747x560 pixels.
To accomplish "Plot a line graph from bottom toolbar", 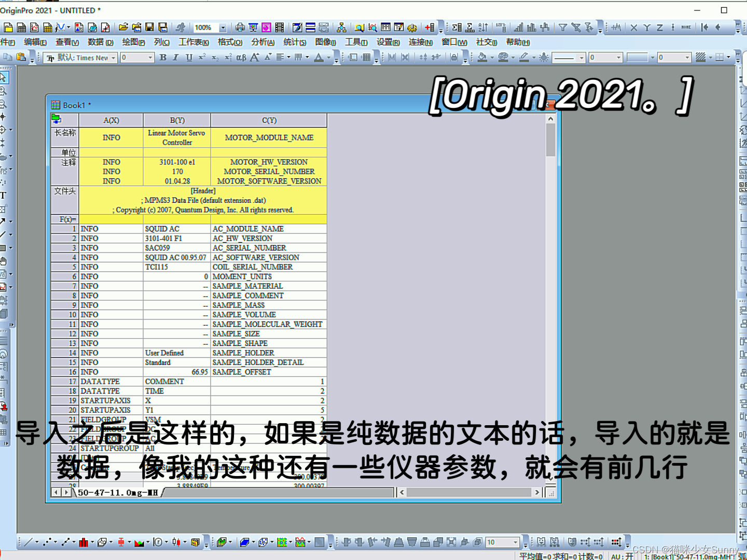I will coord(28,542).
